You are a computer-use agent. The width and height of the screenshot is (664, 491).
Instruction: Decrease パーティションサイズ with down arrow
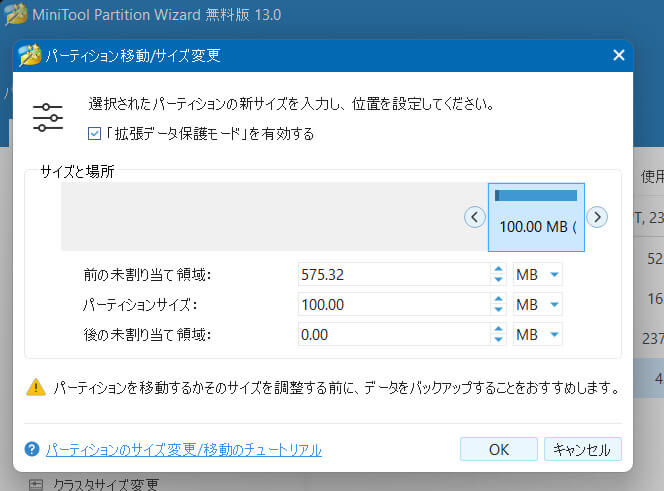point(498,310)
